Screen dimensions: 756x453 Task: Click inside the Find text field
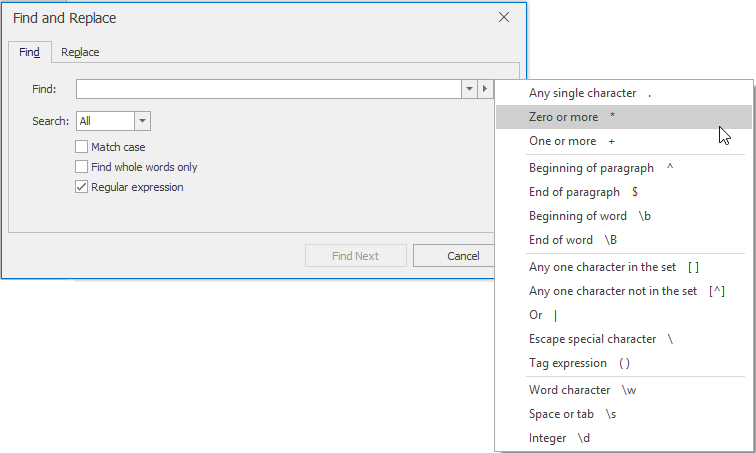point(267,90)
